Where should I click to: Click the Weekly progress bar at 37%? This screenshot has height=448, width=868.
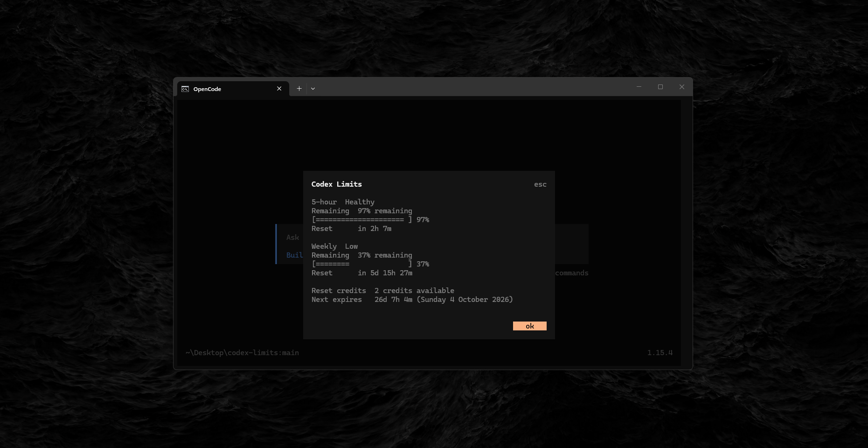coord(370,264)
